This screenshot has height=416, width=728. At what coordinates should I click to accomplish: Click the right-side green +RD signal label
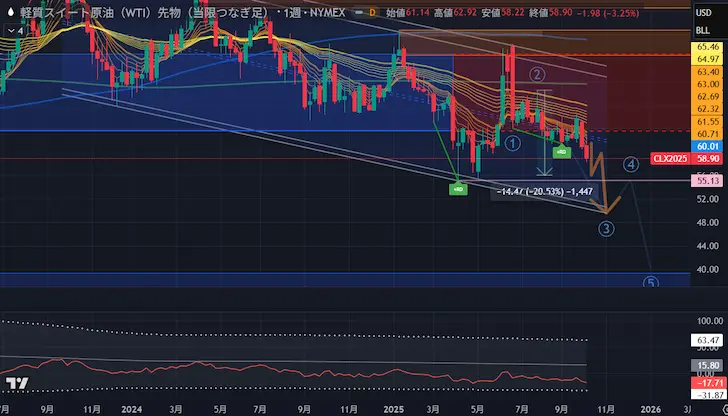(562, 152)
